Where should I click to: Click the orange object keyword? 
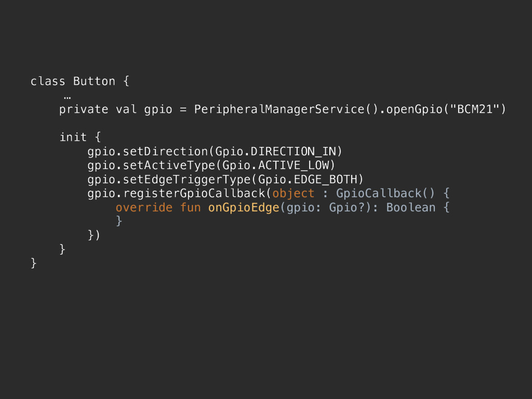(293, 193)
